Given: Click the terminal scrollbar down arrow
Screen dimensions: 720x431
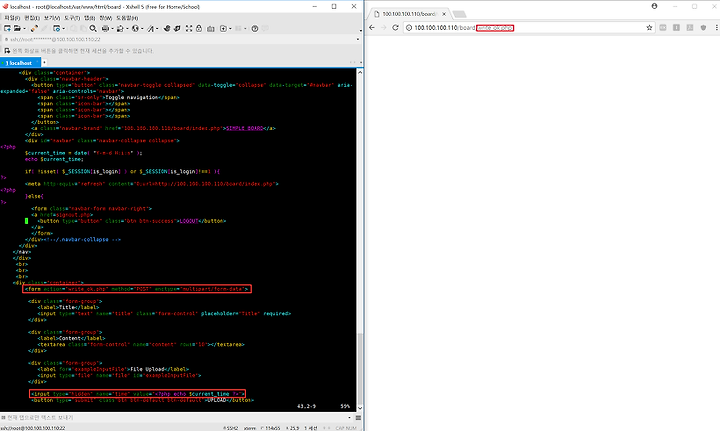Looking at the screenshot, I should click(360, 407).
